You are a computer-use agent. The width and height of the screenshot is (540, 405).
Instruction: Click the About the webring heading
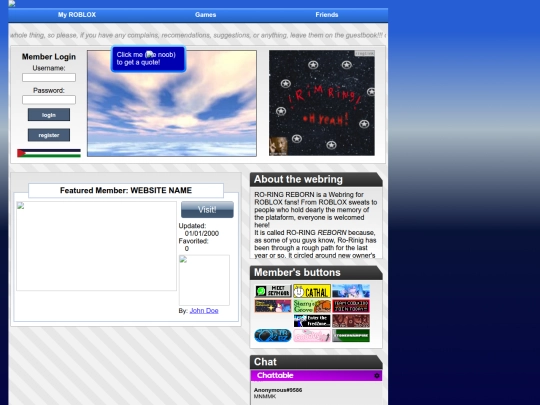pos(298,179)
